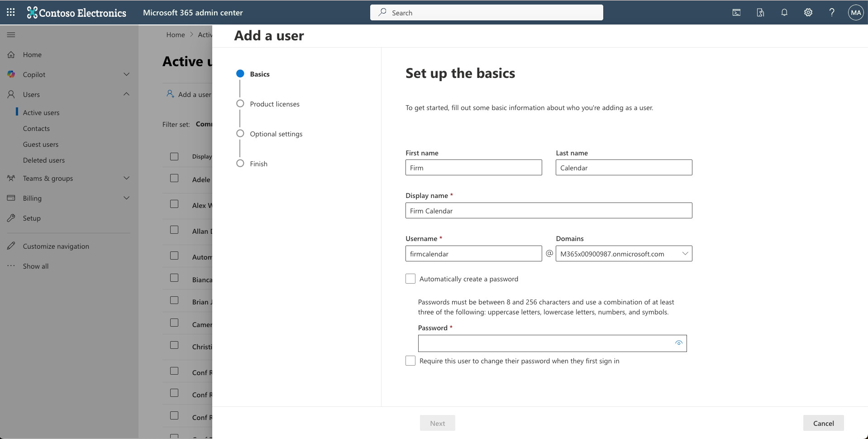Viewport: 868px width, 439px height.
Task: Open Contacts in sidebar
Action: pos(36,128)
